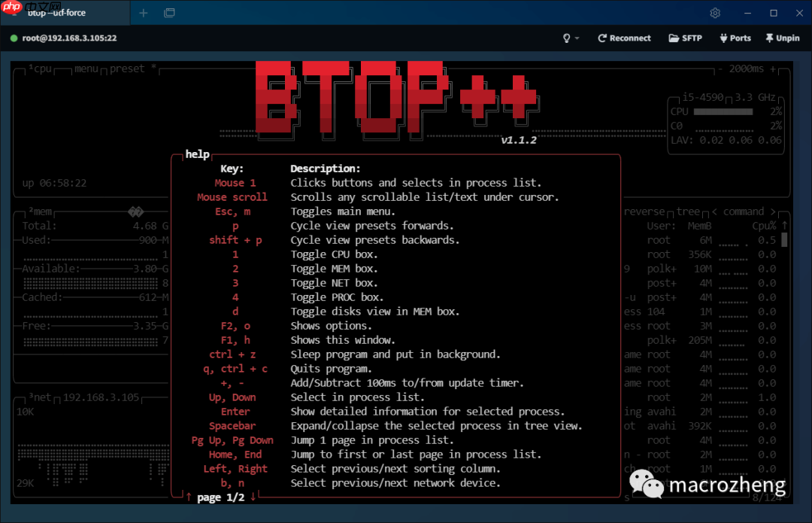
Task: Click preset option in cpu header
Action: pos(127,68)
